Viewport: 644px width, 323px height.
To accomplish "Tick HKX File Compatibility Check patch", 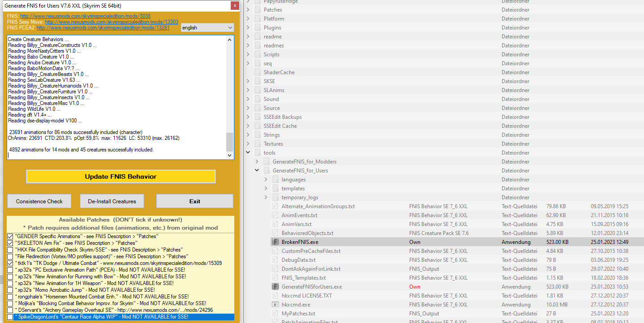I will [x=10, y=250].
